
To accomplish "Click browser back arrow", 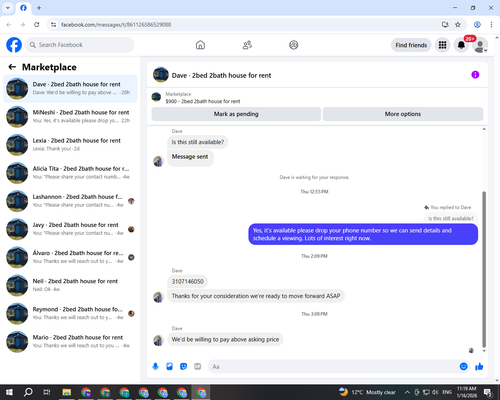I will click(x=9, y=25).
